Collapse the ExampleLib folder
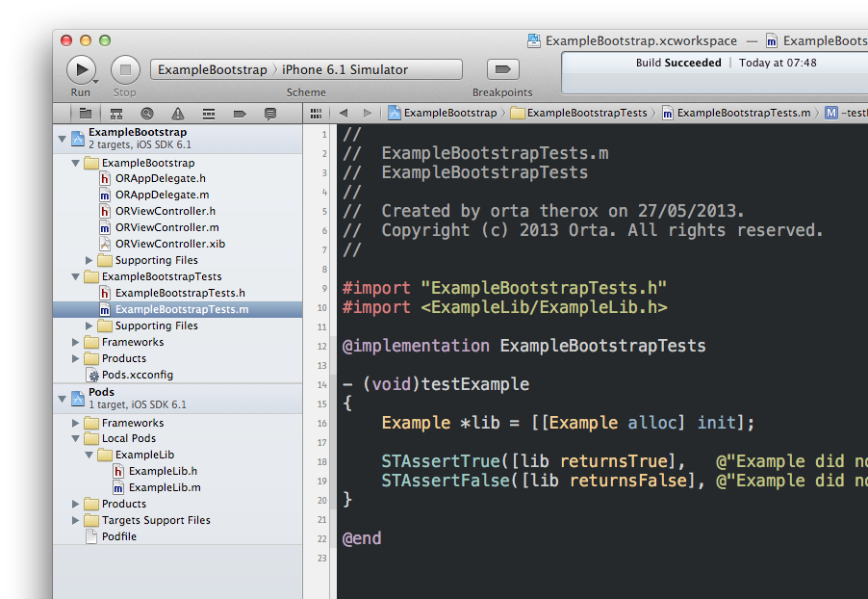This screenshot has width=868, height=599. (89, 456)
